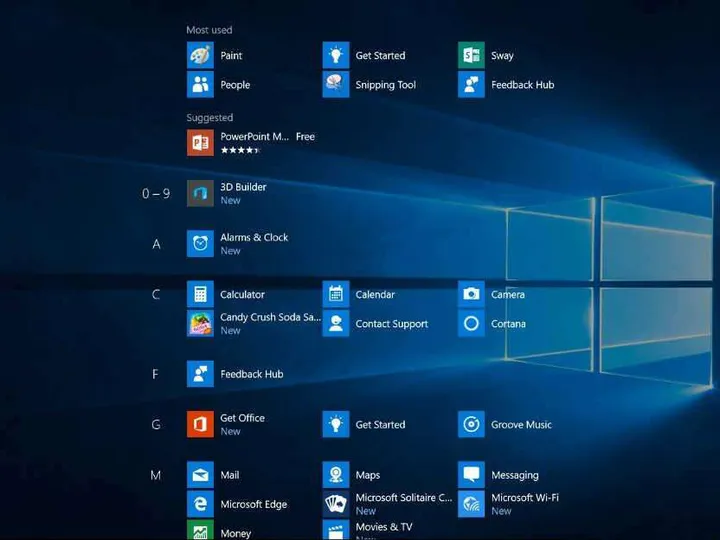Screen dimensions: 720x540
Task: Launch the Messaging app icon
Action: [471, 475]
